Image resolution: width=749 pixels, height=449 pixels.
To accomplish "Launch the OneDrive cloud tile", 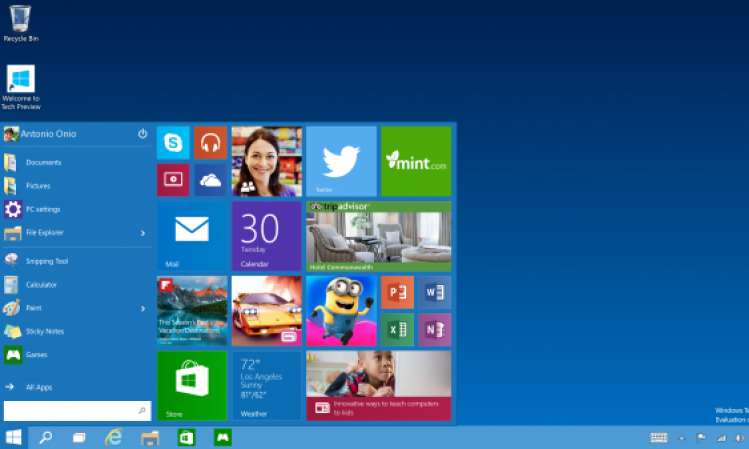I will pyautogui.click(x=210, y=180).
